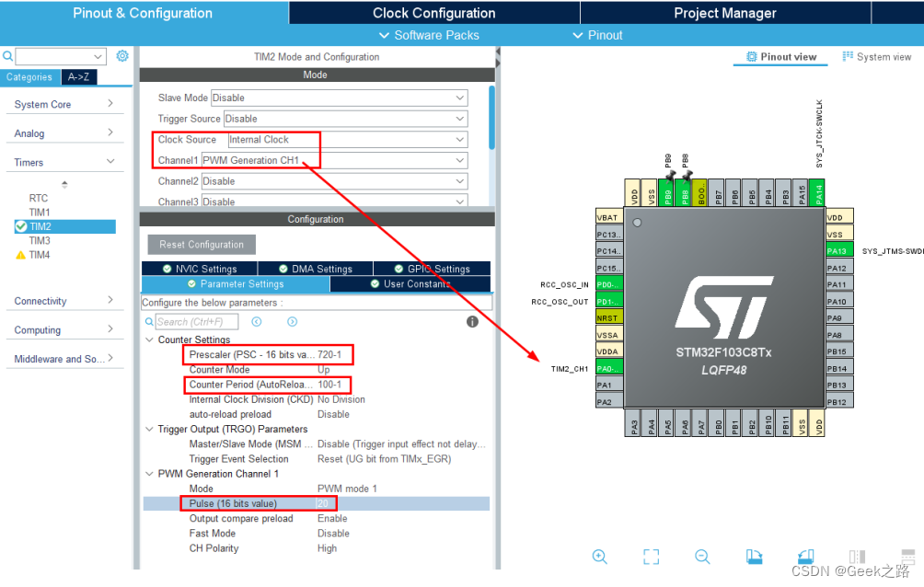
Task: Click the Prescaler value 720-1
Action: [x=329, y=355]
